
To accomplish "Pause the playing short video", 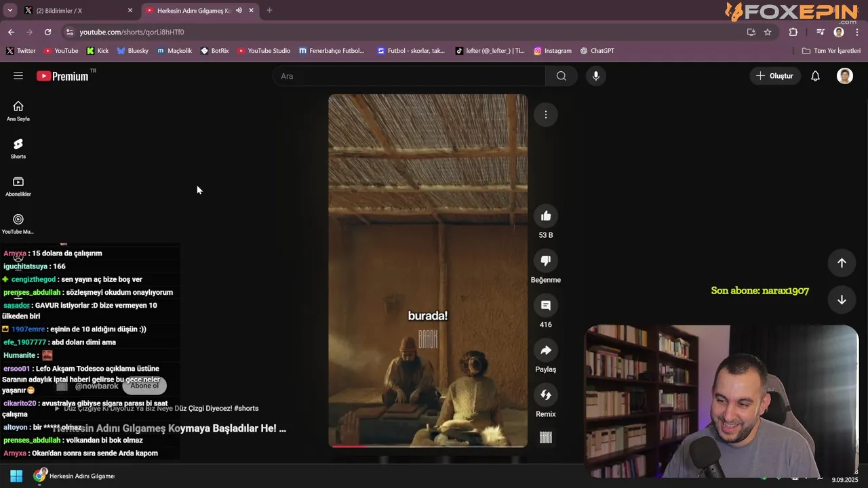I will [x=428, y=270].
